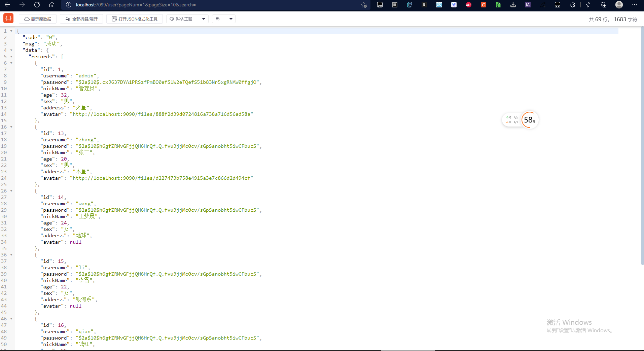The height and width of the screenshot is (351, 644).
Task: Click the orange JSON formatter logo
Action: click(x=8, y=18)
